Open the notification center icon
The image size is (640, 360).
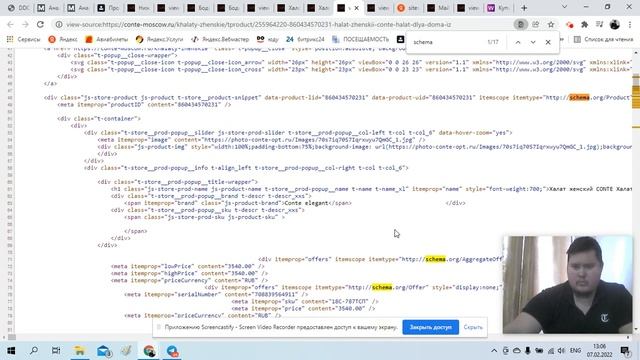tap(624, 351)
